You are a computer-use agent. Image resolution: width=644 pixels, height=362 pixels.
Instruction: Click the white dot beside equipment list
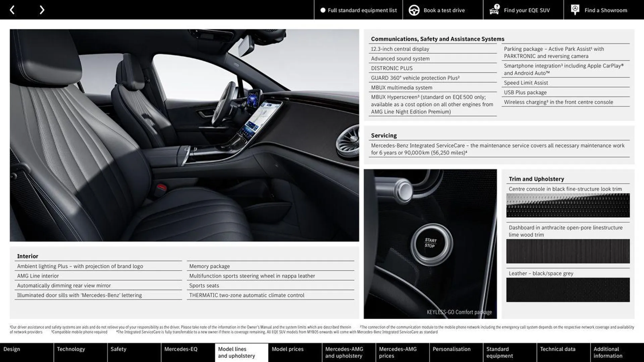[x=323, y=10]
